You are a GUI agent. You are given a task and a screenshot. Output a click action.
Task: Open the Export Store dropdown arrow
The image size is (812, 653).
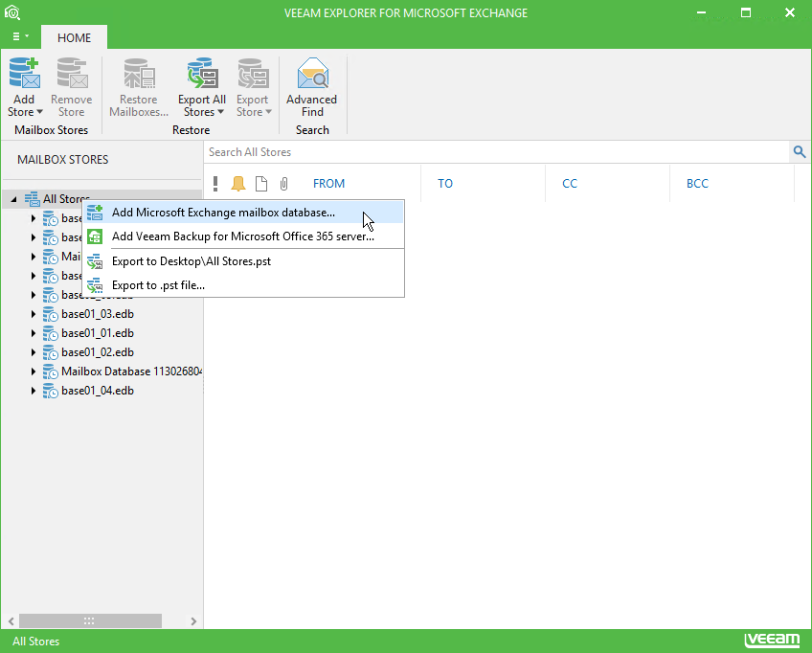(x=268, y=112)
